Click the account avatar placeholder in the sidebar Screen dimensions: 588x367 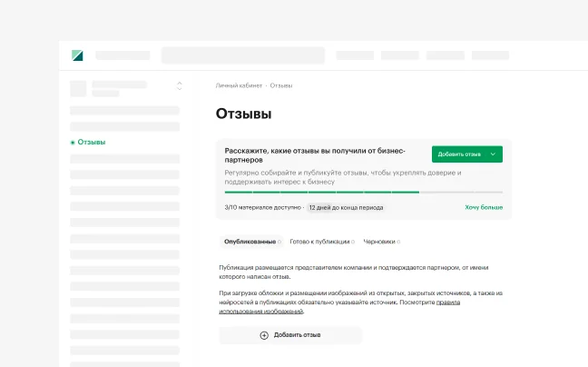click(x=78, y=88)
